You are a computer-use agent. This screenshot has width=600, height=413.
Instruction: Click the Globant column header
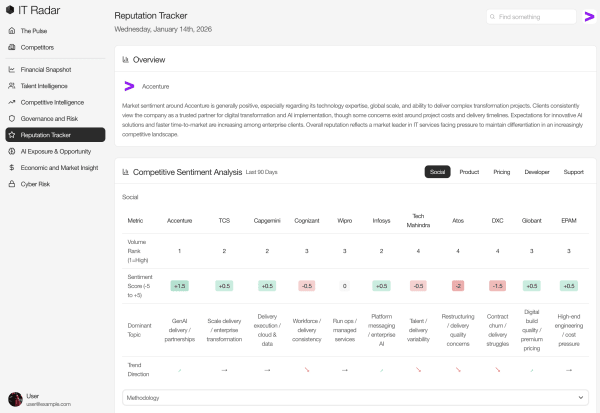(532, 220)
